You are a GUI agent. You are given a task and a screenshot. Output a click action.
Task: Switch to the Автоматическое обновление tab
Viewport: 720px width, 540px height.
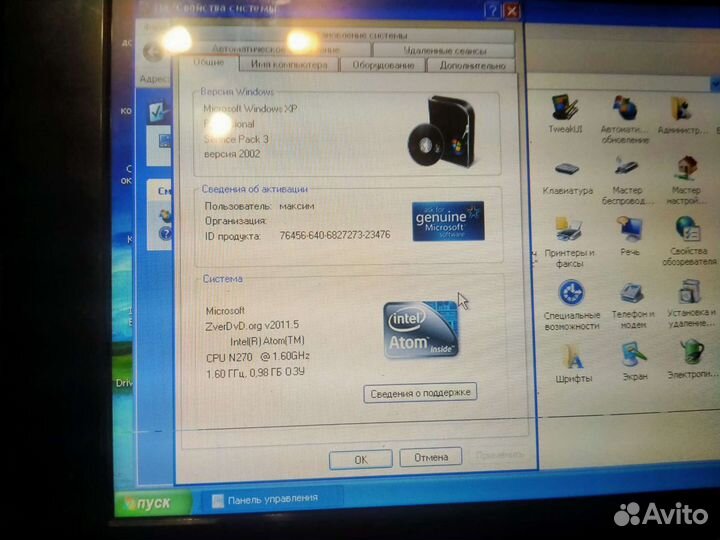(x=276, y=49)
